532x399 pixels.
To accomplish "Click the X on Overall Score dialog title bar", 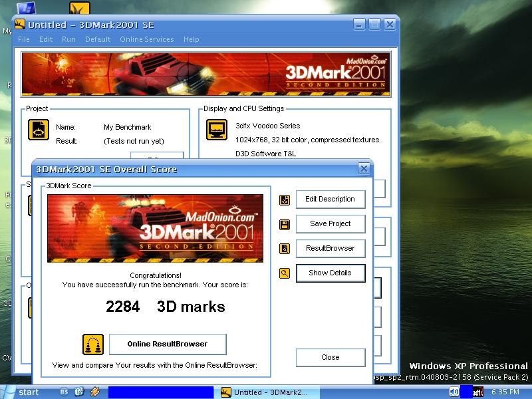I will pyautogui.click(x=364, y=169).
